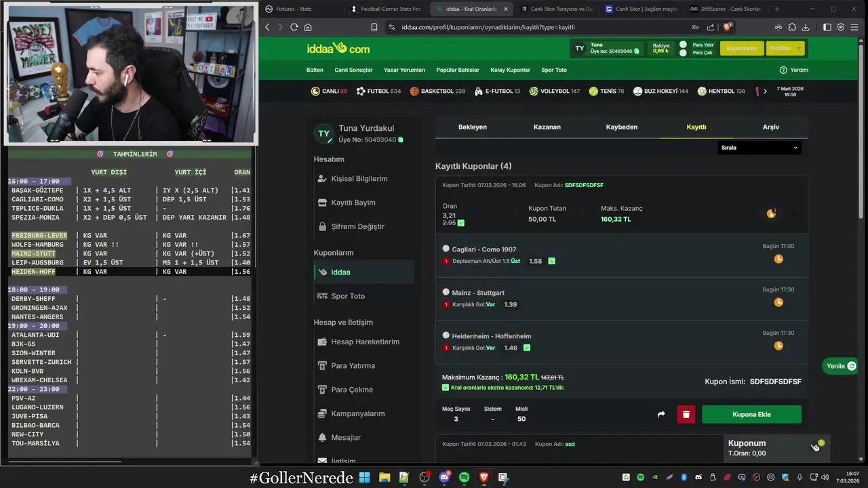Open Discord from the Windows taskbar

tap(444, 477)
